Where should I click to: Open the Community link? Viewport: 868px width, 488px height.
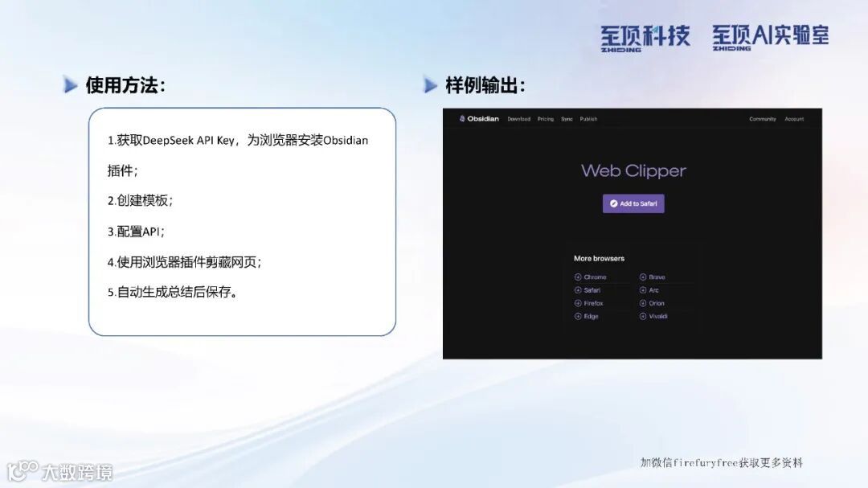point(762,119)
